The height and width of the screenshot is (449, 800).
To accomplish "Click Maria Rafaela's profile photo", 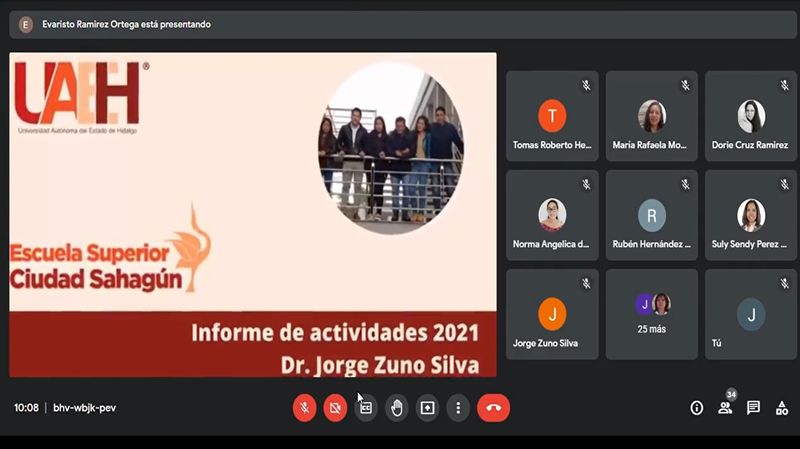I will (x=652, y=116).
